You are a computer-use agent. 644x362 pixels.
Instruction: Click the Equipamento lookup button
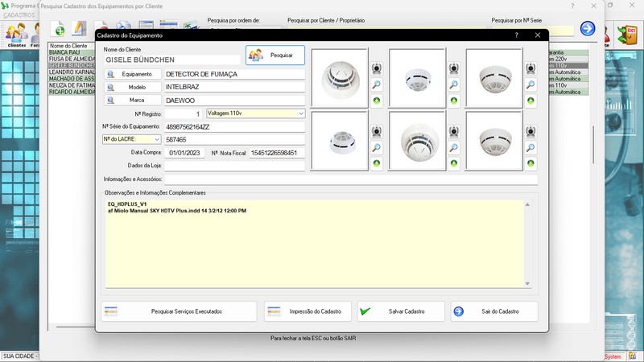point(131,74)
